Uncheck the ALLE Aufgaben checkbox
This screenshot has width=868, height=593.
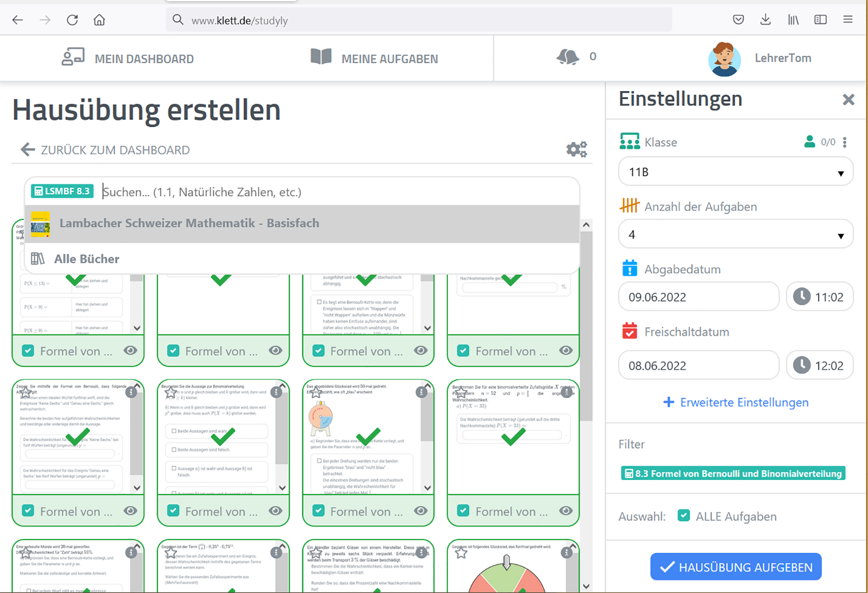pos(684,516)
